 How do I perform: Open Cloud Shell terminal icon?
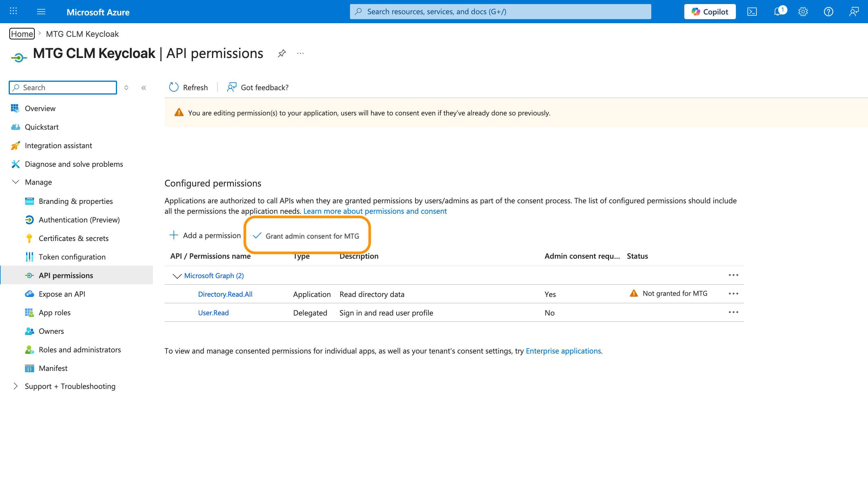click(752, 12)
